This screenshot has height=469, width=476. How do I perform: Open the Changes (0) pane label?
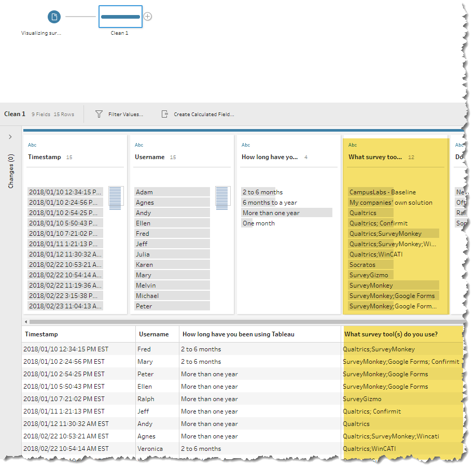tap(11, 171)
